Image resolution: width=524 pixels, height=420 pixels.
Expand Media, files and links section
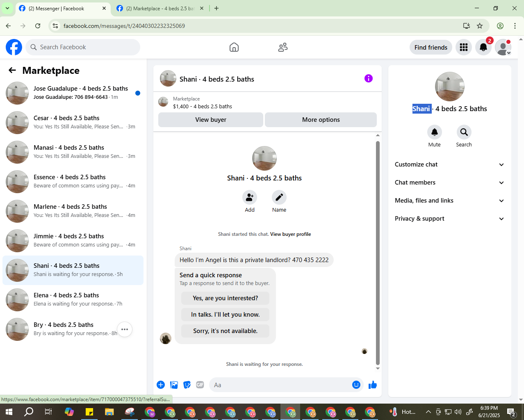coord(450,201)
